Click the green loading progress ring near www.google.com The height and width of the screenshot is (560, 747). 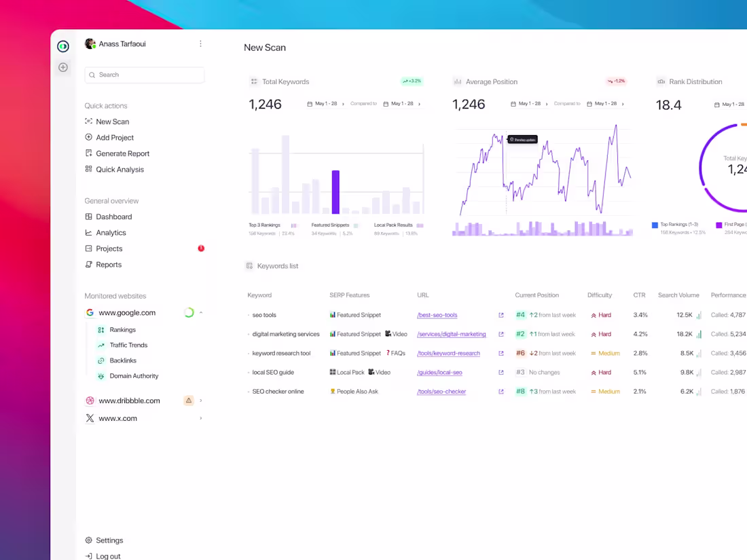[188, 312]
